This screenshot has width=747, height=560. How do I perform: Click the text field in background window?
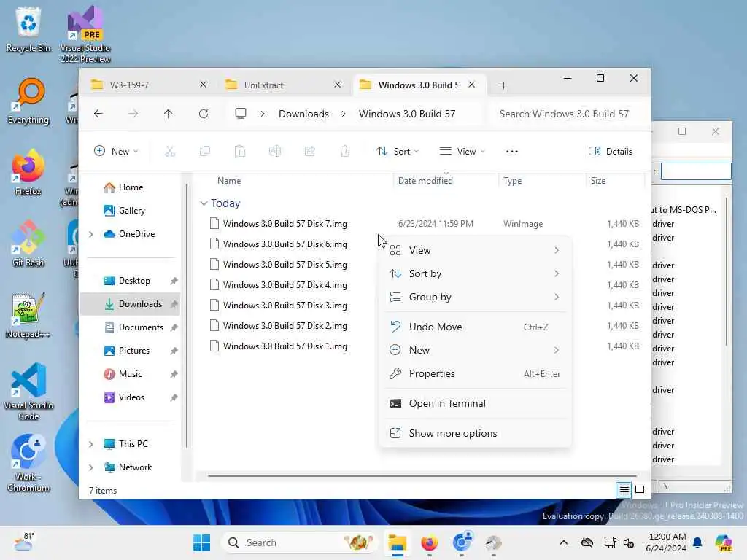pos(696,171)
